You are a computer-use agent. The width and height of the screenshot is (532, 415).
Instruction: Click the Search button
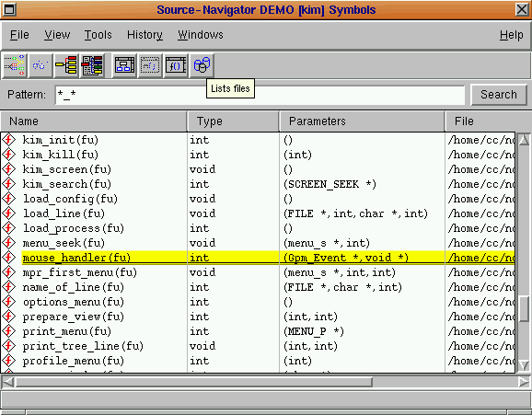(499, 95)
